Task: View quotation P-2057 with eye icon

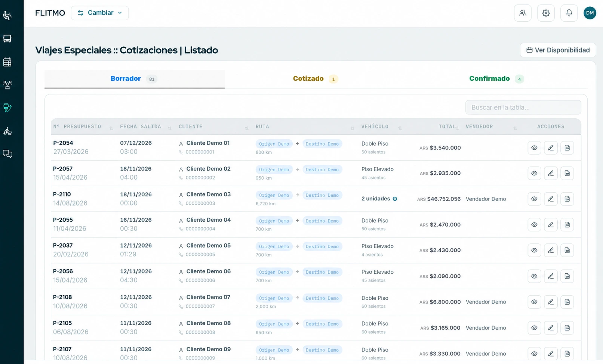Action: tap(534, 173)
